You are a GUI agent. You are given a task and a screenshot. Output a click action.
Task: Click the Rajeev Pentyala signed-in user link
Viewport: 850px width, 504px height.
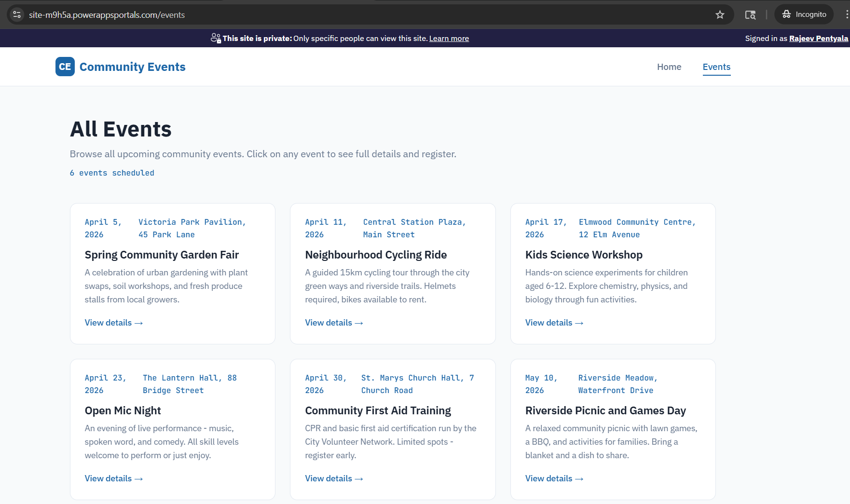pos(818,39)
